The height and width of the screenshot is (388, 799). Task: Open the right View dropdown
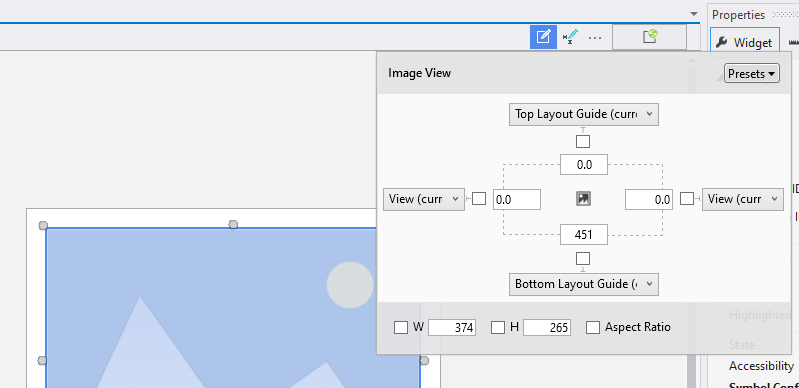742,199
